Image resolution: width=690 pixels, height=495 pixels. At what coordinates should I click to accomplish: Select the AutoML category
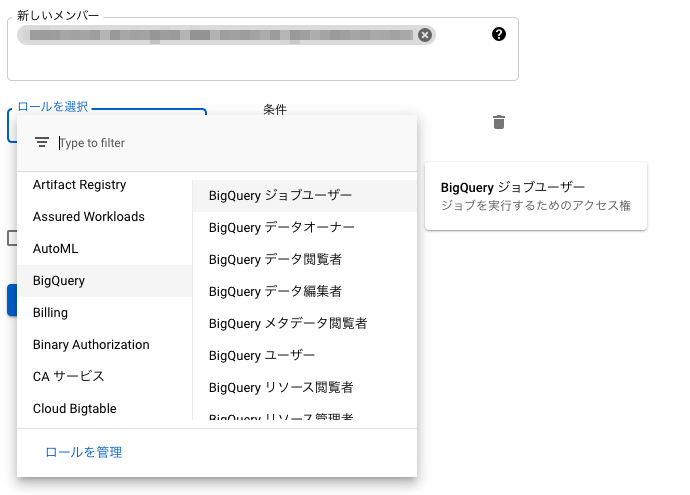(105, 249)
